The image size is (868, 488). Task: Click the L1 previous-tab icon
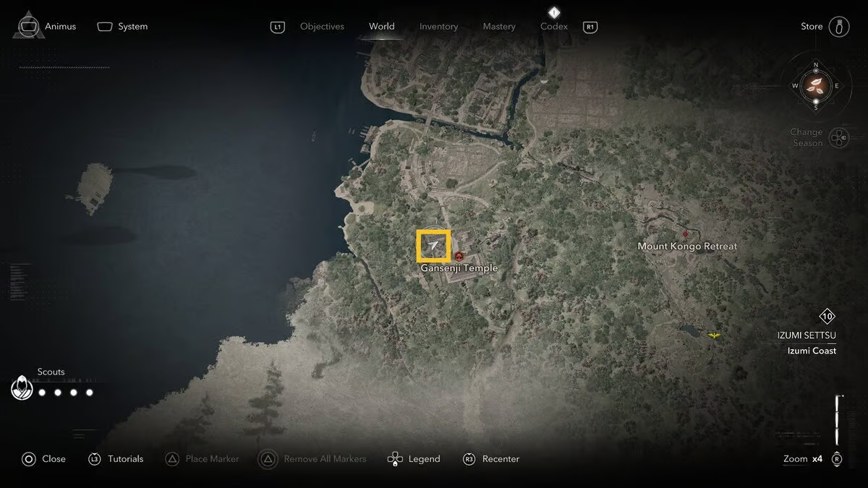click(278, 27)
